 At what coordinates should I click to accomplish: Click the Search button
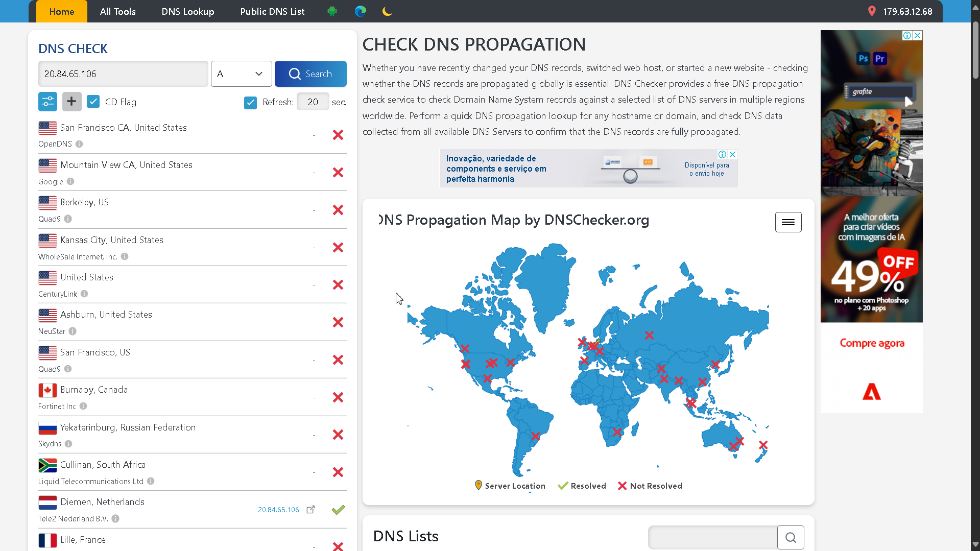310,74
